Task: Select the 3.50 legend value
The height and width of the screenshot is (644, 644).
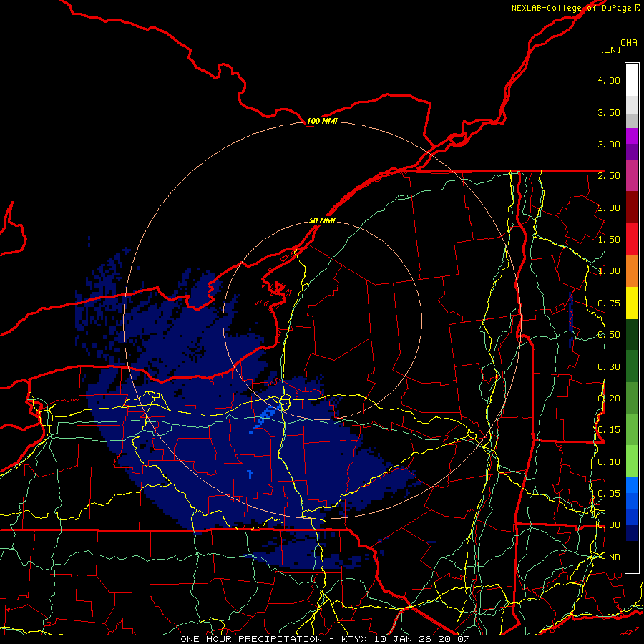Action: tap(609, 112)
